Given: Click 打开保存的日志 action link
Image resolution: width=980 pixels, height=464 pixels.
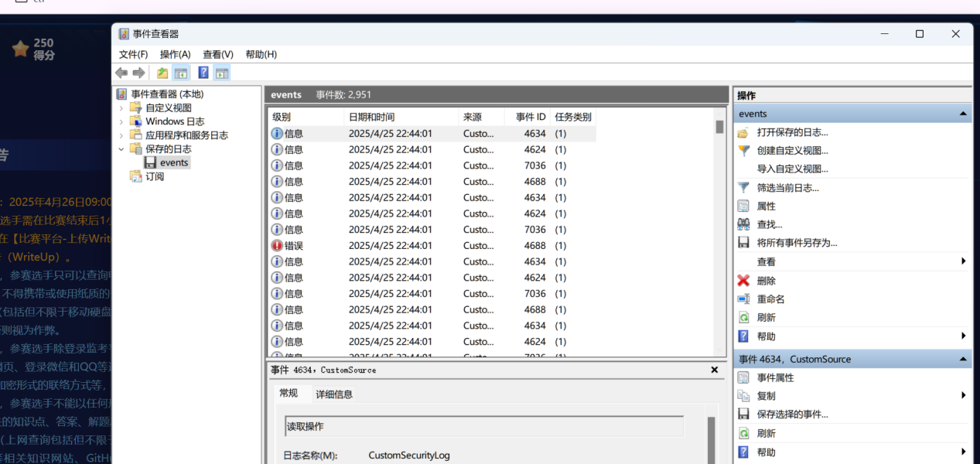Looking at the screenshot, I should [x=792, y=132].
